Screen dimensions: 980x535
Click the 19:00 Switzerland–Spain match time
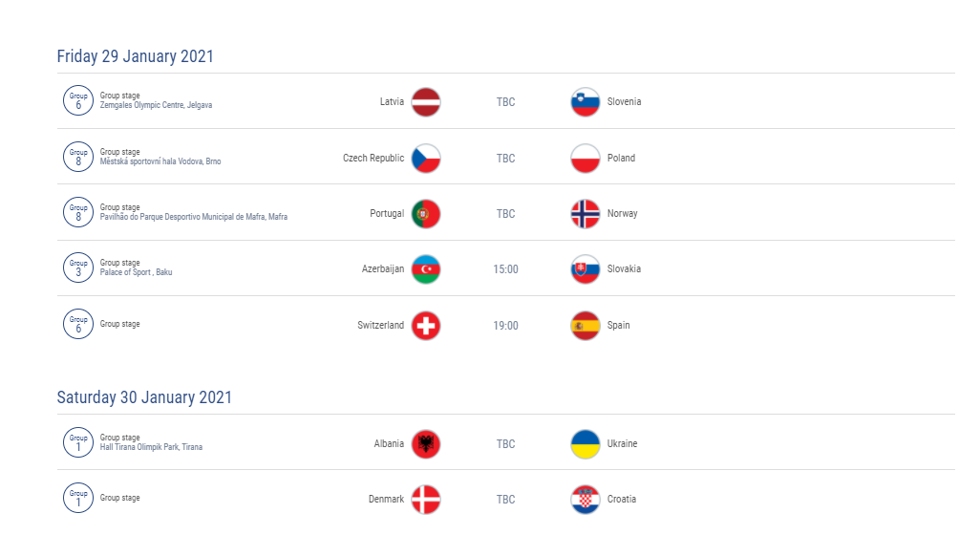(x=505, y=326)
